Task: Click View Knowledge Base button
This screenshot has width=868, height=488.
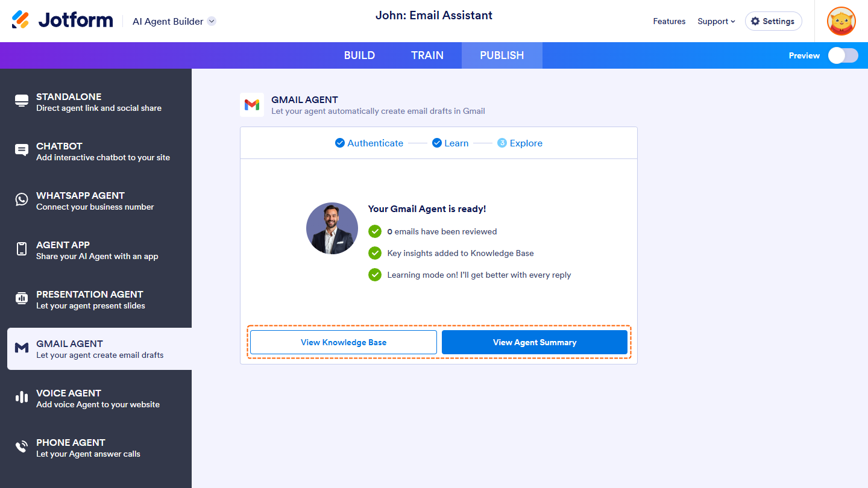Action: 344,342
